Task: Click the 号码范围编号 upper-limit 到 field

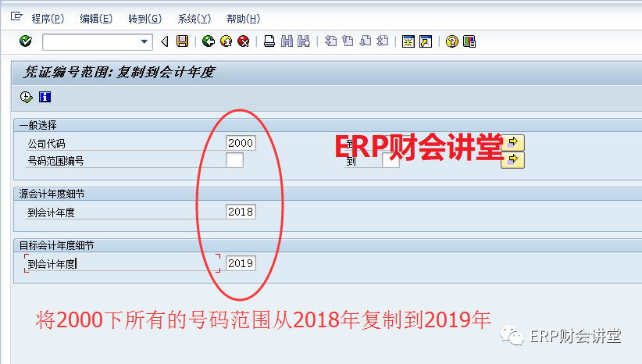Action: point(391,160)
